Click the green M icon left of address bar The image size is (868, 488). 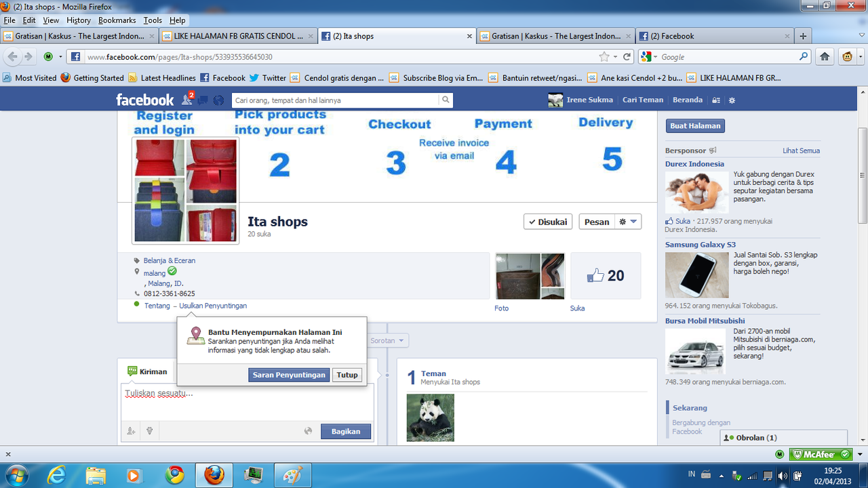[48, 56]
